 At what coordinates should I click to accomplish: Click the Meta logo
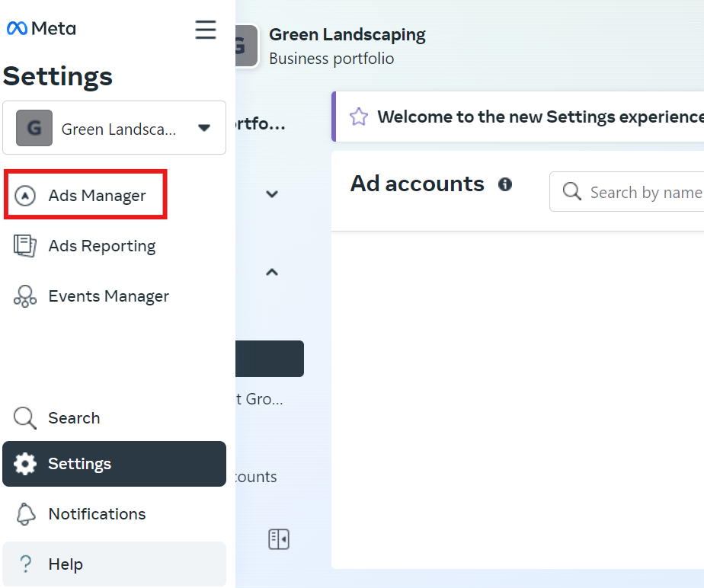[x=41, y=28]
